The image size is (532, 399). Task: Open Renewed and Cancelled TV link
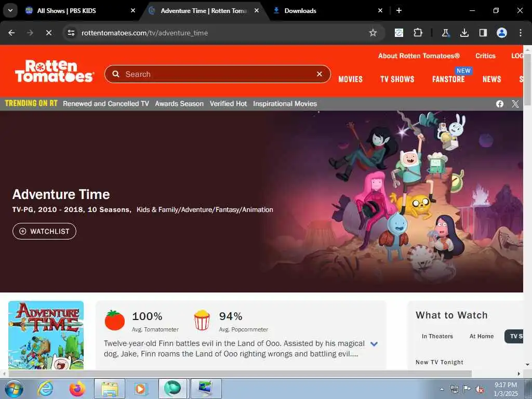[x=106, y=104]
